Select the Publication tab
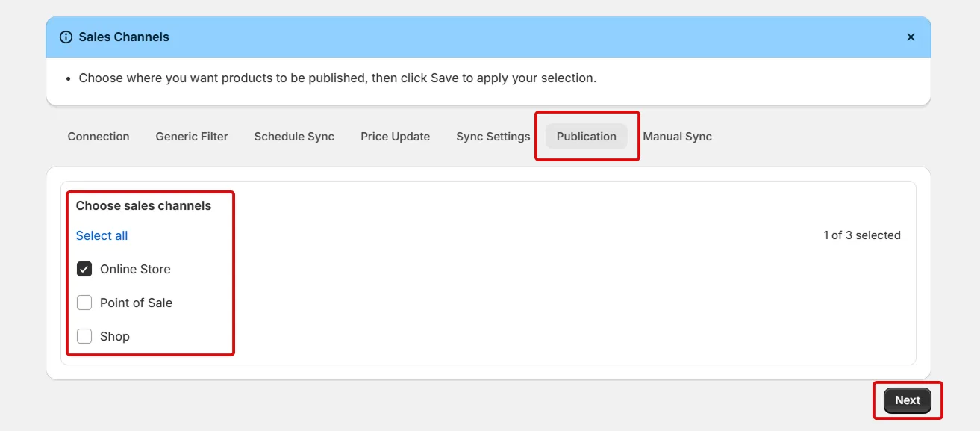 587,137
